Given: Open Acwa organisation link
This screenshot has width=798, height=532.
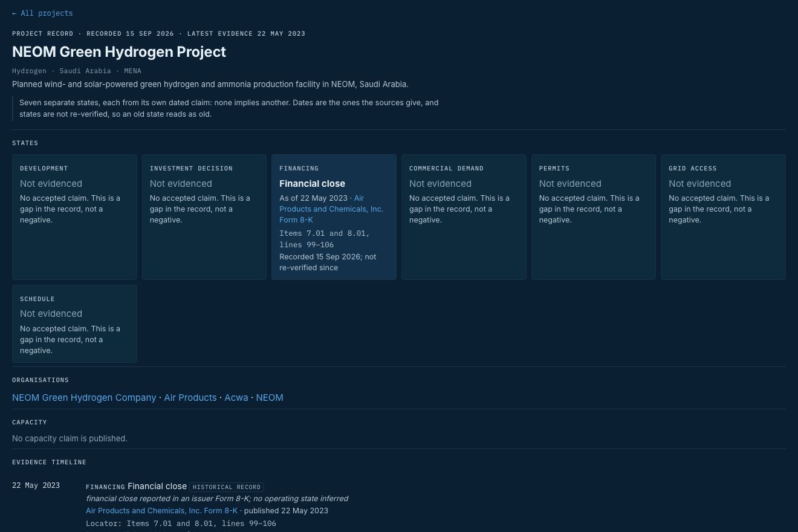Looking at the screenshot, I should pos(236,398).
